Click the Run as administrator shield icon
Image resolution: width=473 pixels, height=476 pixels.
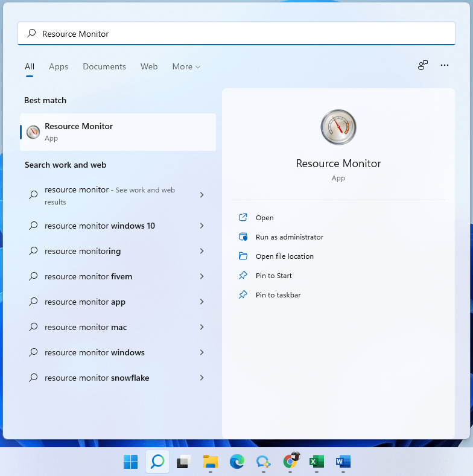pyautogui.click(x=243, y=236)
